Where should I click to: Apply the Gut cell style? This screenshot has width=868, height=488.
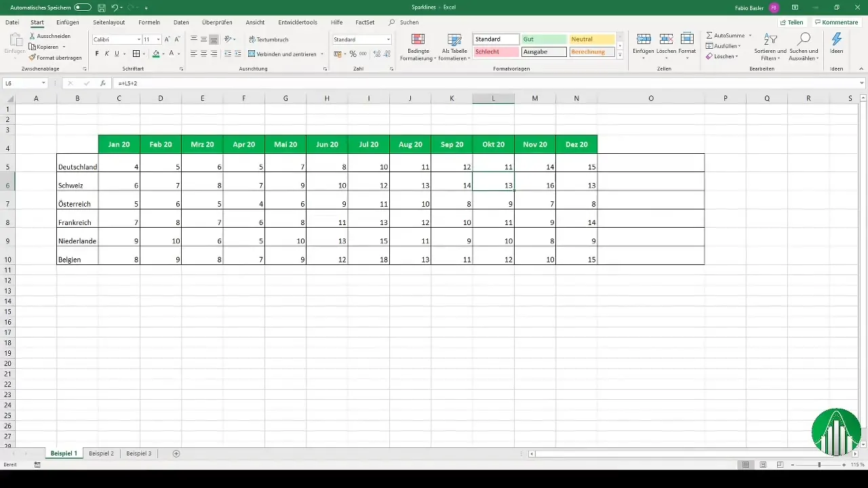(544, 39)
